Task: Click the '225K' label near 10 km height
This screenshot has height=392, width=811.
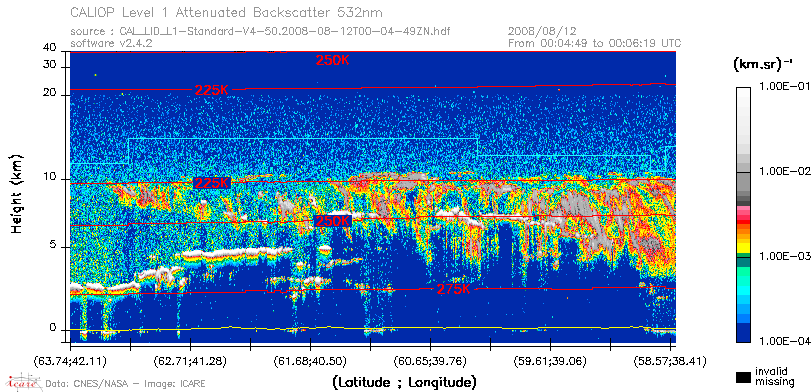Action: pos(212,183)
